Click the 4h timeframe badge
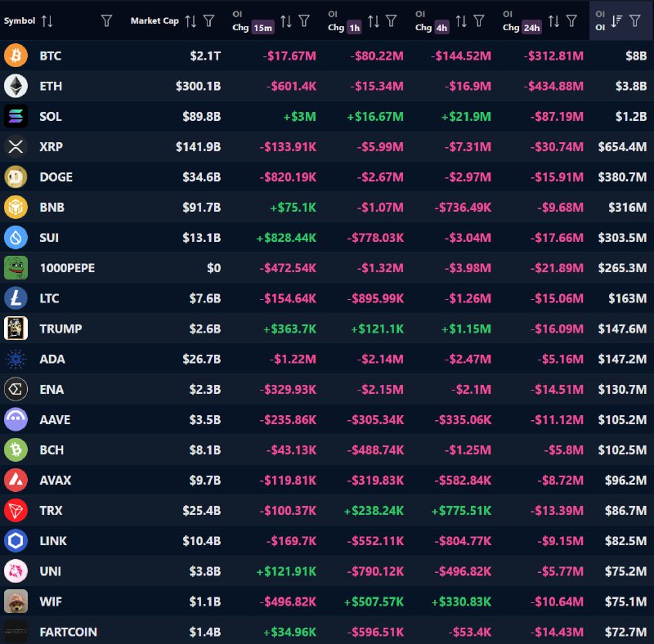This screenshot has width=654, height=644. point(441,28)
